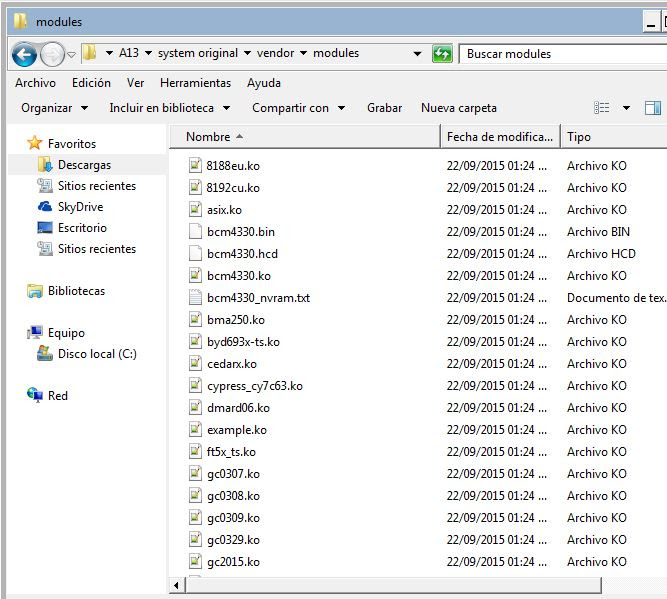Click the system original breadcrumb
This screenshot has height=599, width=667.
tap(198, 53)
